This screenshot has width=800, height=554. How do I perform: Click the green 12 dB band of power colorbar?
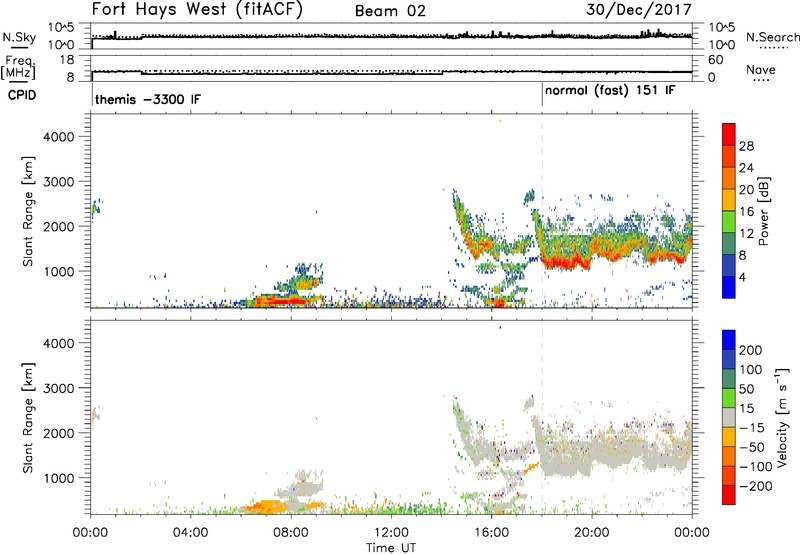(x=729, y=222)
